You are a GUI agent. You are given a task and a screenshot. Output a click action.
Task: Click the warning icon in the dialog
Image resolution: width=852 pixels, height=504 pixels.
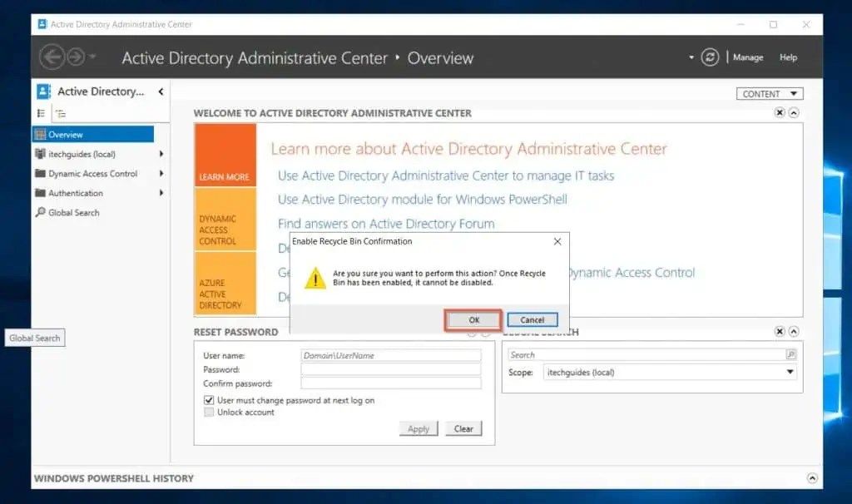(315, 278)
